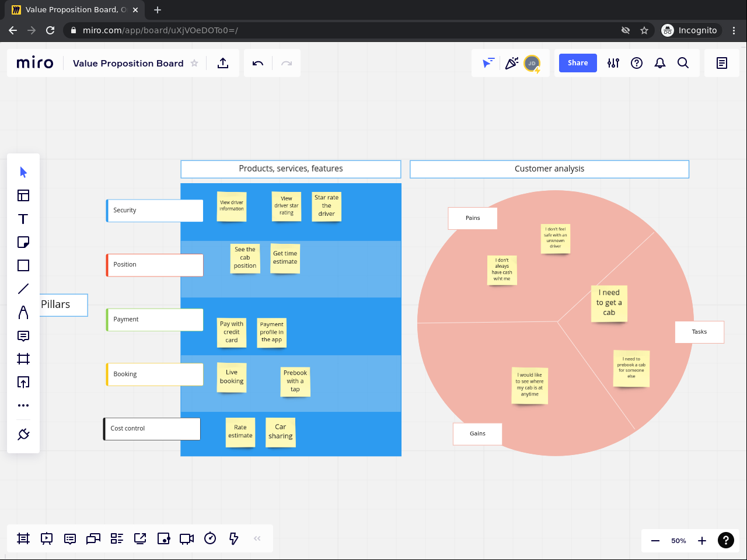The width and height of the screenshot is (747, 560).
Task: Select the Shape rectangle tool
Action: pyautogui.click(x=23, y=265)
